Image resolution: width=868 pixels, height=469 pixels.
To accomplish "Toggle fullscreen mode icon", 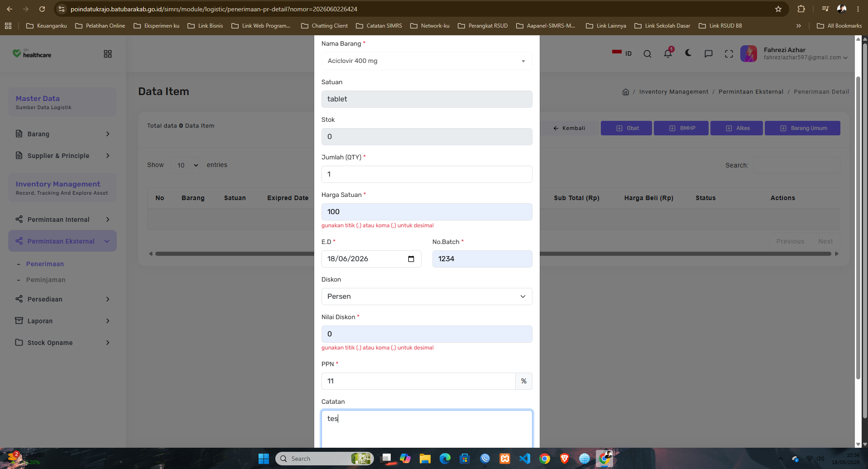I will (x=729, y=54).
